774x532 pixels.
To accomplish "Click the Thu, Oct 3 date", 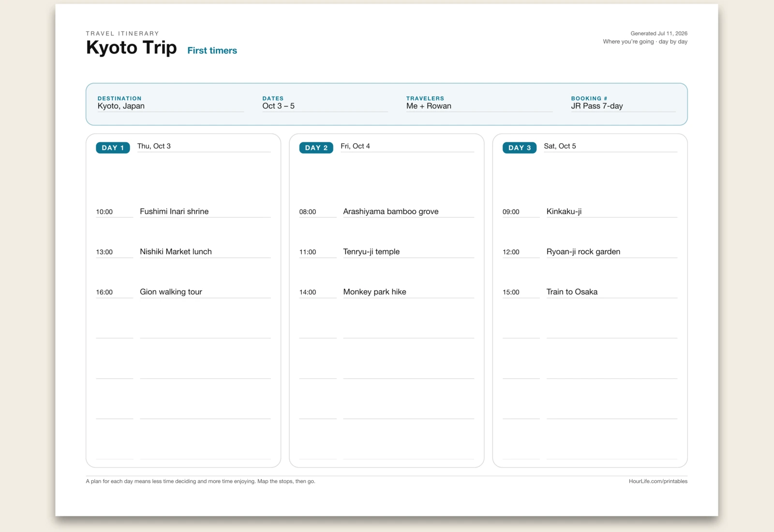I will point(204,146).
